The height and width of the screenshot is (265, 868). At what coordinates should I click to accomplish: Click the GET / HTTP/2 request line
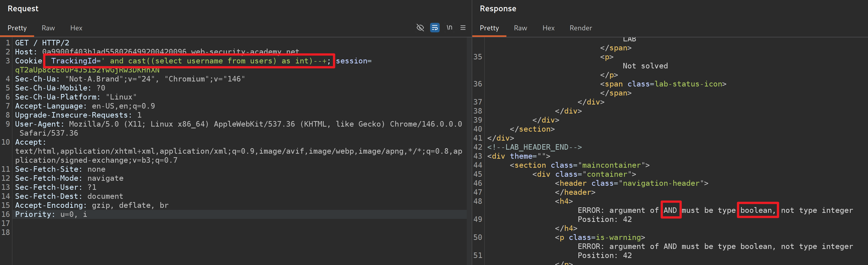(42, 43)
